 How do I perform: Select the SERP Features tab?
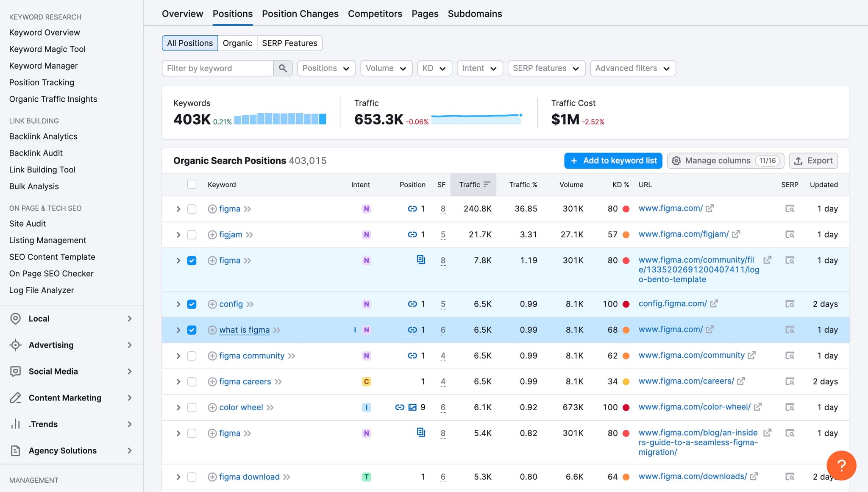pos(289,43)
